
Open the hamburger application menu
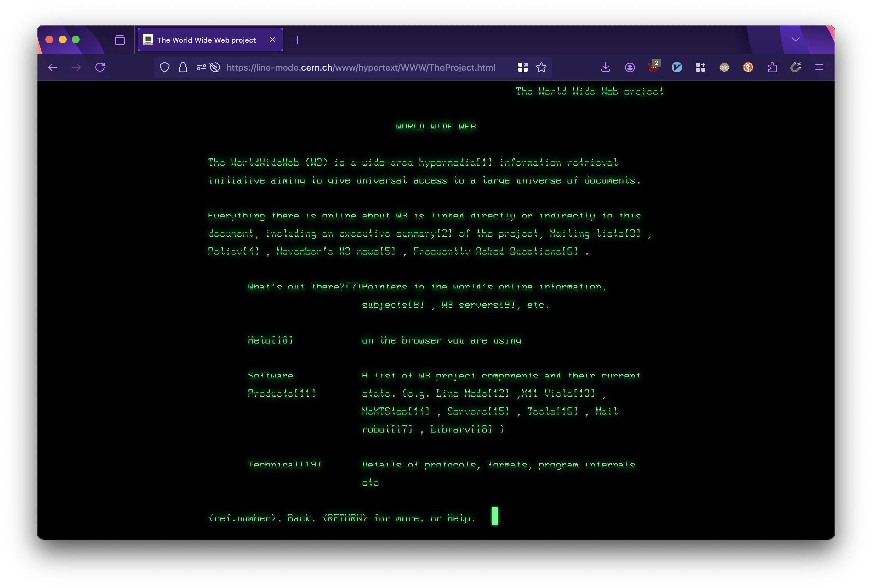pos(819,67)
